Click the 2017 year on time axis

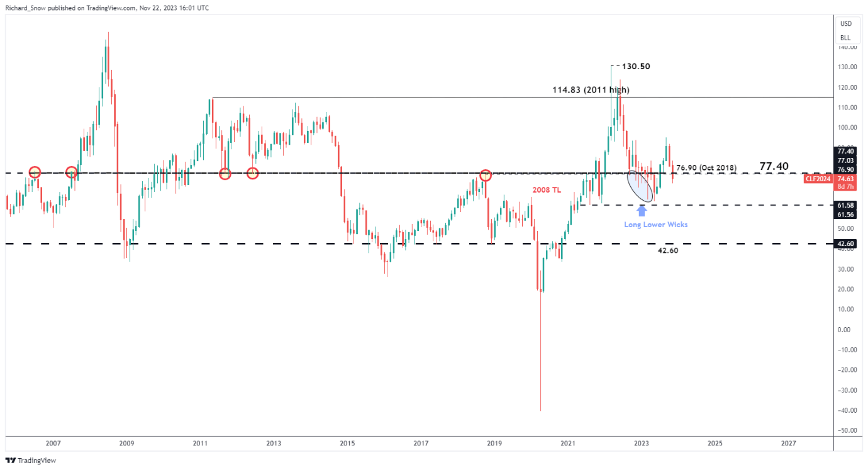[x=421, y=444]
